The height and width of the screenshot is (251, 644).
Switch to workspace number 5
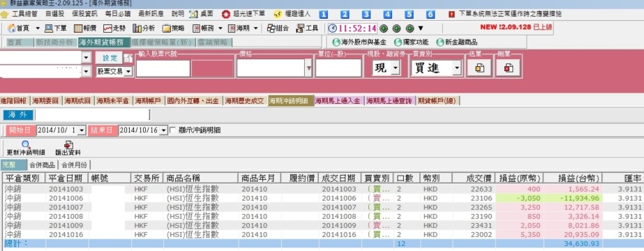pos(409,15)
